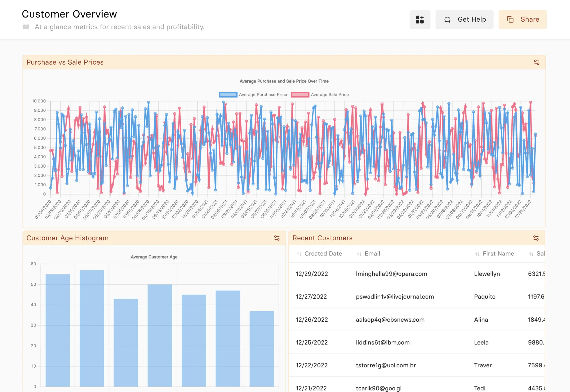This screenshot has width=570, height=392.
Task: Click sort arrows icon next to Created Date
Action: [299, 254]
